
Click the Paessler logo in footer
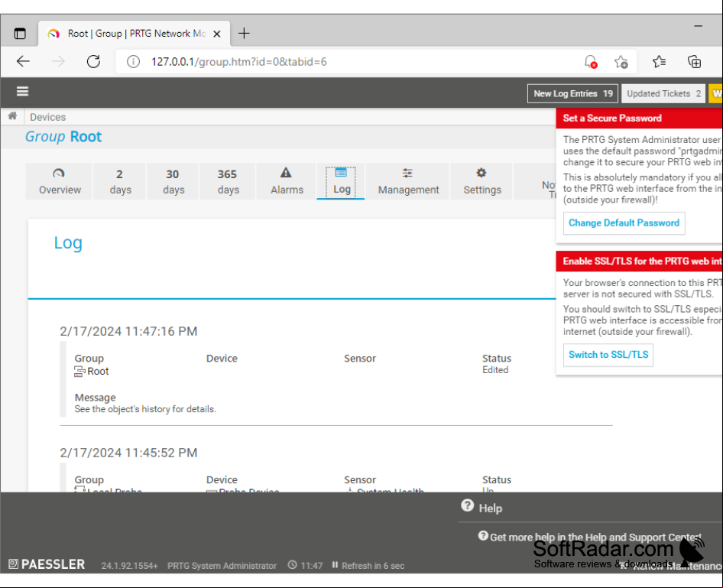pos(47,564)
